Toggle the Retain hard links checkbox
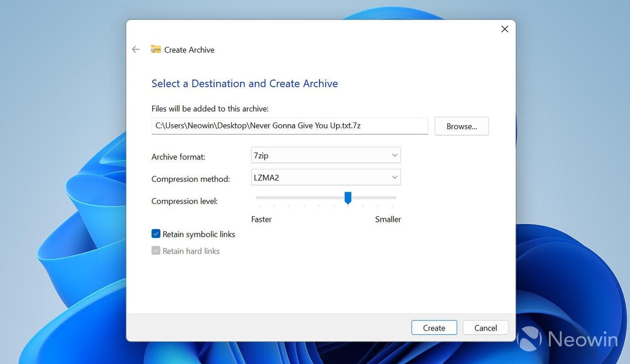This screenshot has width=630, height=364. coord(156,250)
